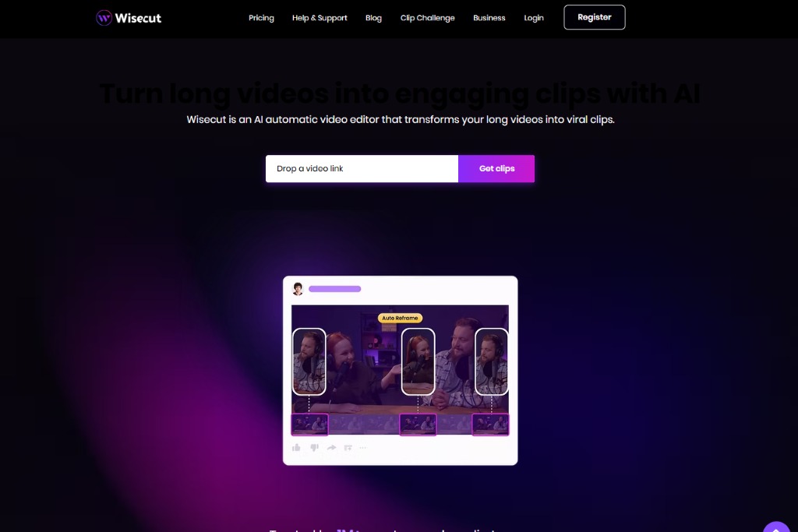This screenshot has width=798, height=532.
Task: Click the Wisecut logo icon
Action: pyautogui.click(x=104, y=18)
